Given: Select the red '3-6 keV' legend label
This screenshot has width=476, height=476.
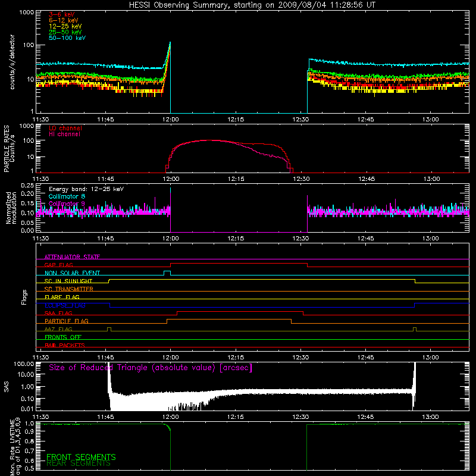Looking at the screenshot, I should click(61, 14).
